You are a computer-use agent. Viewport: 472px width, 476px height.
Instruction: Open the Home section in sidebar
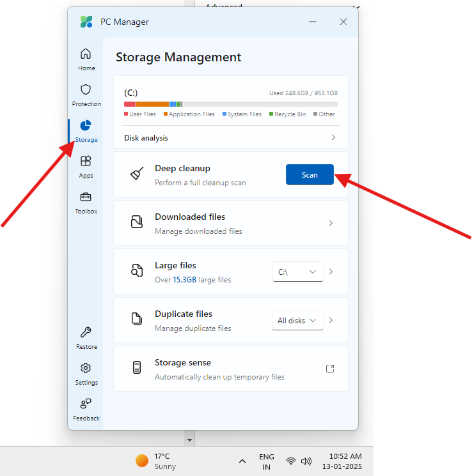click(86, 59)
